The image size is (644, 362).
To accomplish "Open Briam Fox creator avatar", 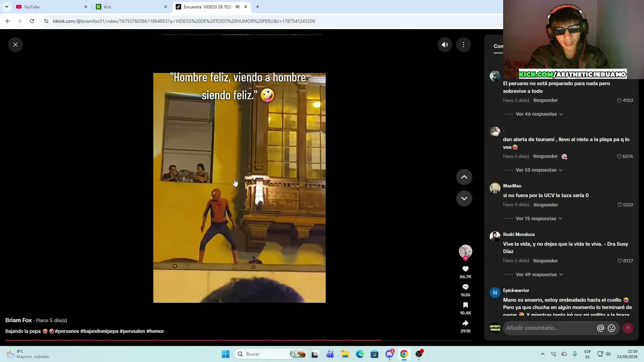I will click(x=465, y=251).
